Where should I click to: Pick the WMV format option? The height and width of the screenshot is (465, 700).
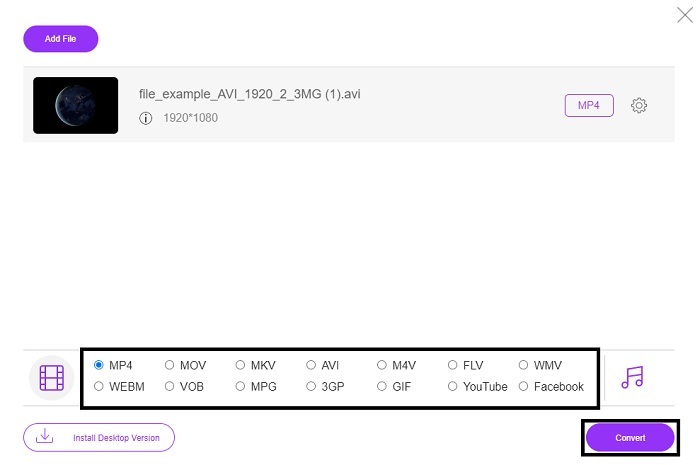click(x=525, y=365)
